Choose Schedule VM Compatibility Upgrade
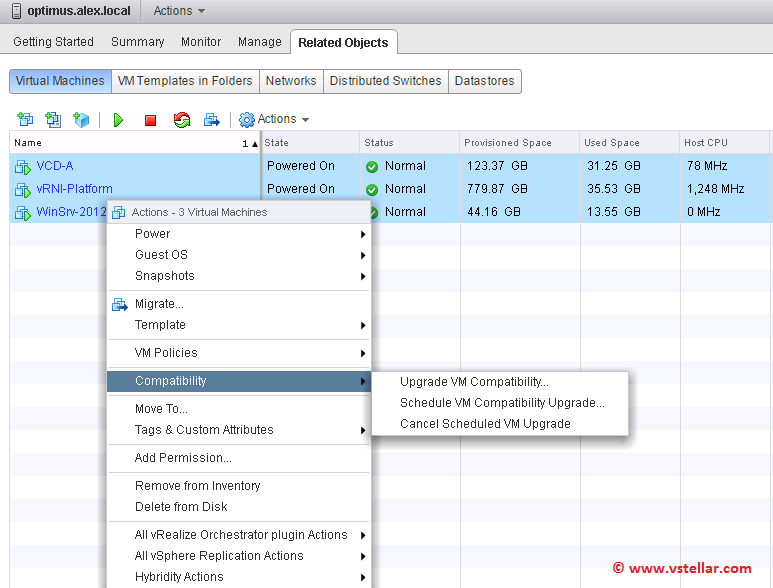Image resolution: width=773 pixels, height=588 pixels. click(x=502, y=403)
